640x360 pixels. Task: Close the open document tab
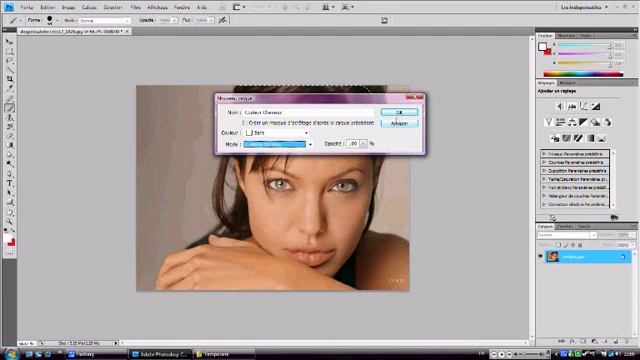127,31
